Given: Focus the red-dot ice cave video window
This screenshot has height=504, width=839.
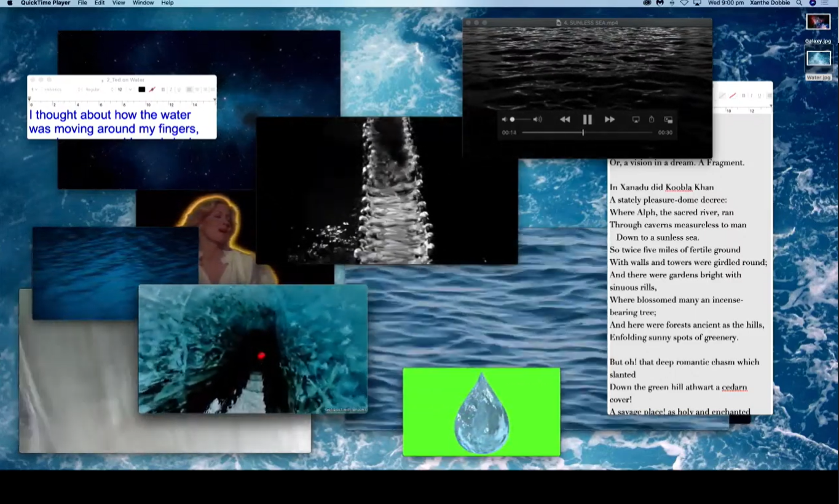Looking at the screenshot, I should 253,348.
